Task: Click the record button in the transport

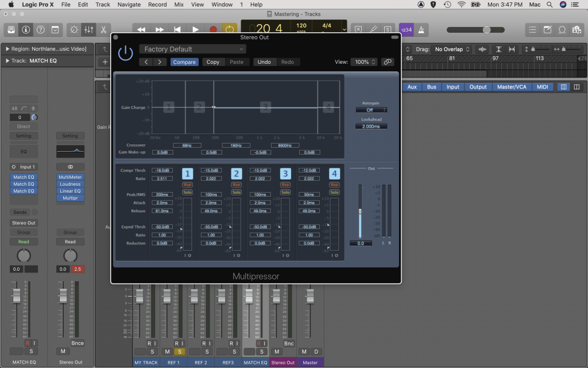Action: tap(213, 28)
